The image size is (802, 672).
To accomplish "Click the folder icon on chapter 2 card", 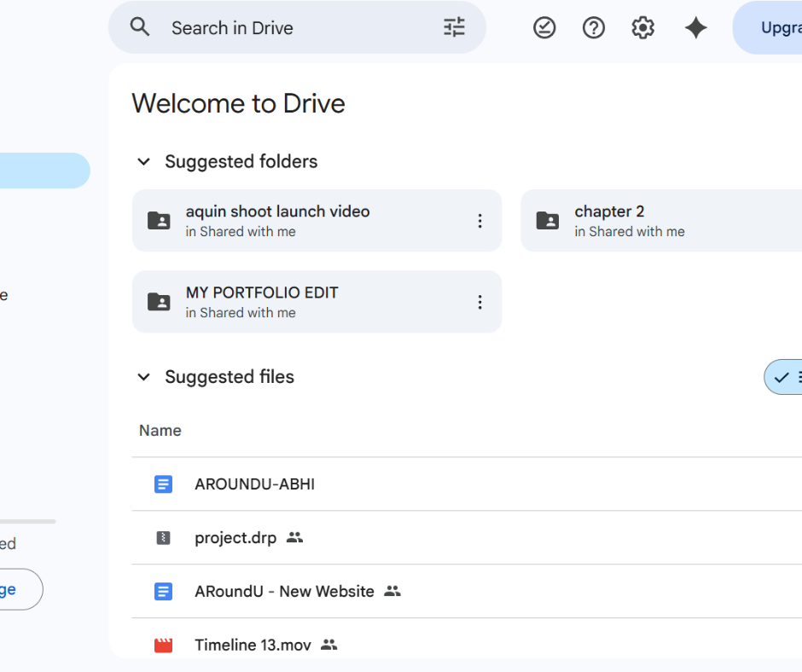I will click(x=548, y=220).
